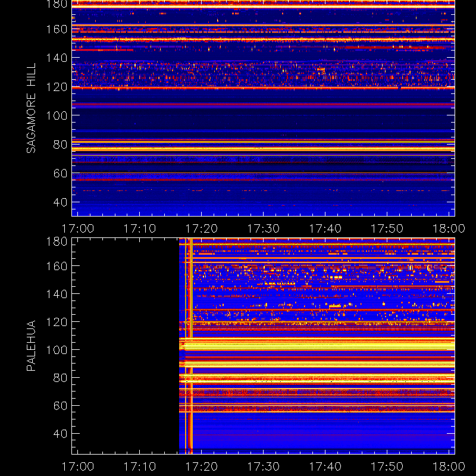Click the bright yellow 100 MHz band in Palehua spectrogram
476x476 pixels.
pos(317,346)
